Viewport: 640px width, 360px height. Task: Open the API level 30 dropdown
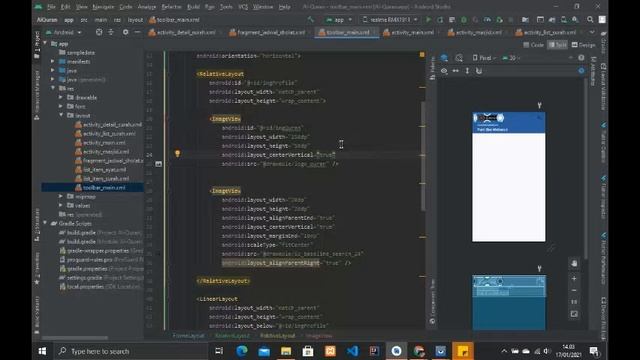click(x=510, y=58)
